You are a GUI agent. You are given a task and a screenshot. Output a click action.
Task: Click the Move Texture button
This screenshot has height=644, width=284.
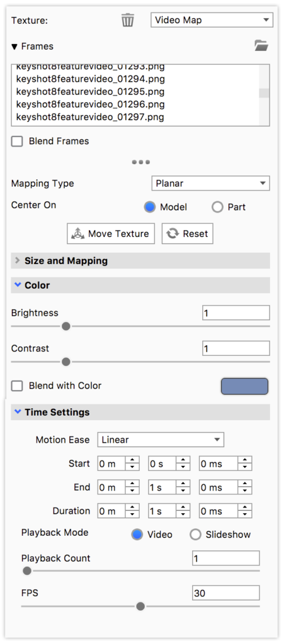point(111,234)
